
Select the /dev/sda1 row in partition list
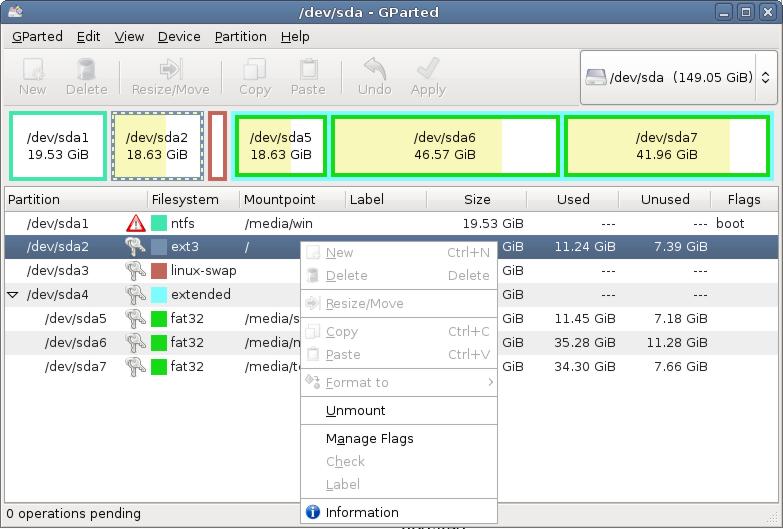tap(392, 223)
